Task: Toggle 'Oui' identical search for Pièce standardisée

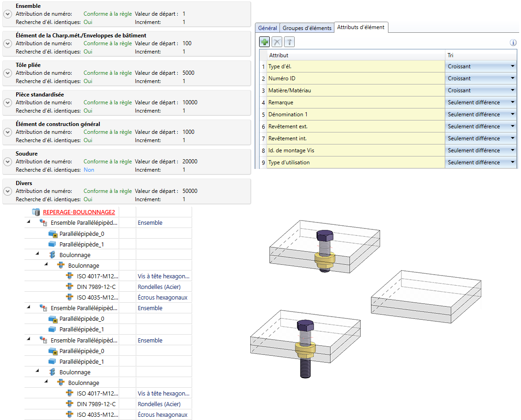Action: pos(88,111)
